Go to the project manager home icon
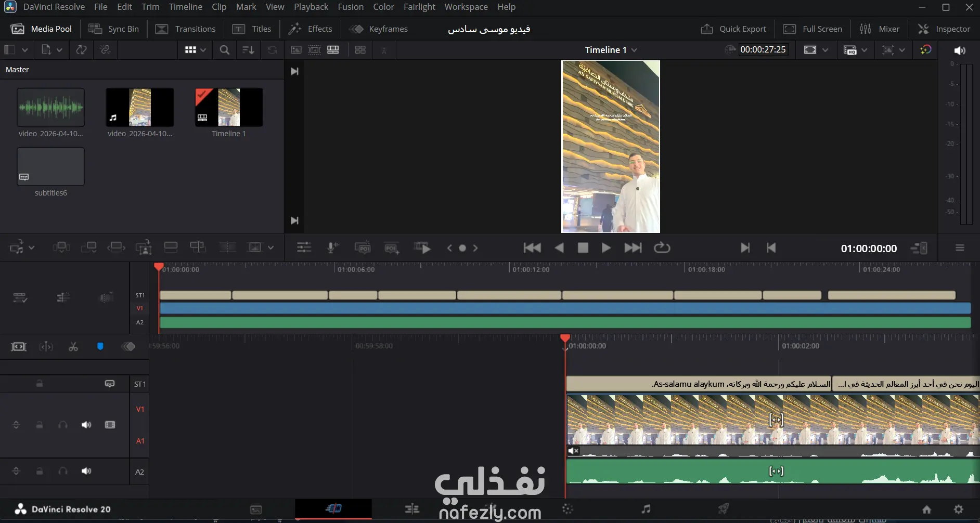The width and height of the screenshot is (980, 523). coord(926,509)
